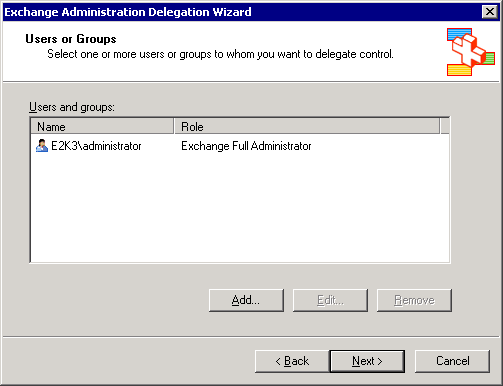Proceed with the Next > button
Viewport: 503px width, 386px height.
[367, 361]
